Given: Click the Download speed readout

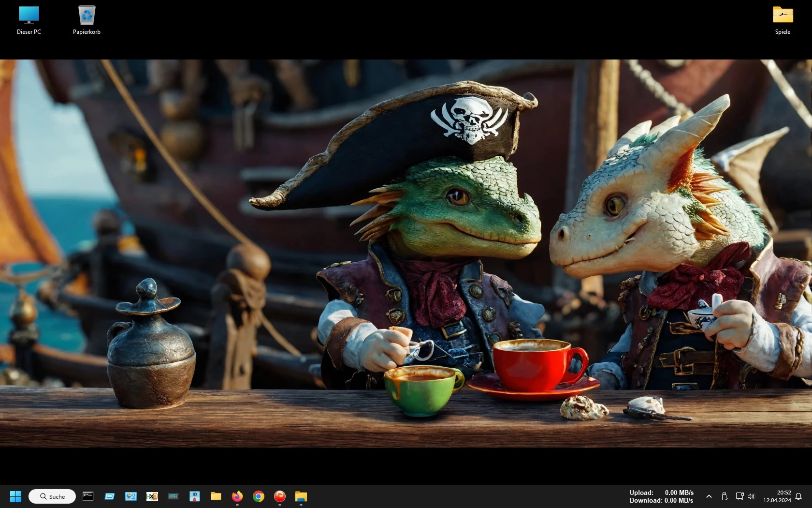Looking at the screenshot, I should click(x=661, y=500).
